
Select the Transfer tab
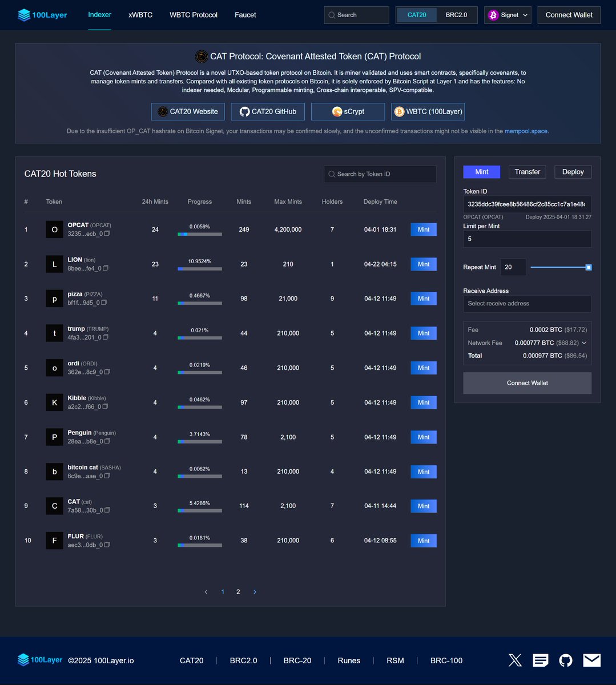tap(528, 172)
